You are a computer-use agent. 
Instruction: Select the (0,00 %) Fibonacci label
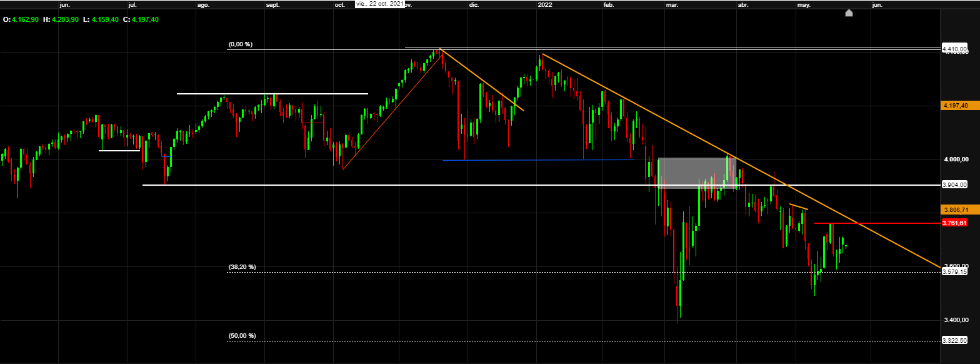(x=241, y=44)
